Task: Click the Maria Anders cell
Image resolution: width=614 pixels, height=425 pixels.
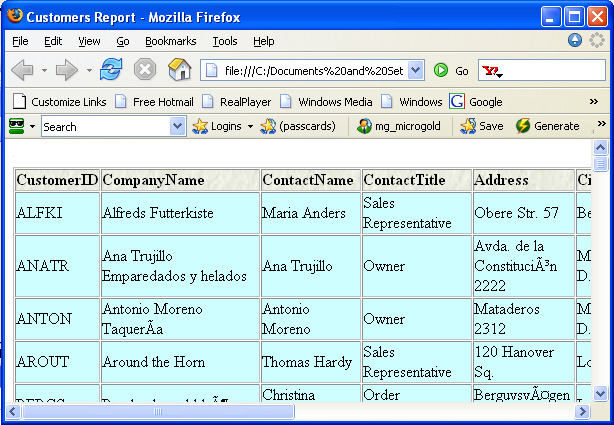Action: coord(311,213)
